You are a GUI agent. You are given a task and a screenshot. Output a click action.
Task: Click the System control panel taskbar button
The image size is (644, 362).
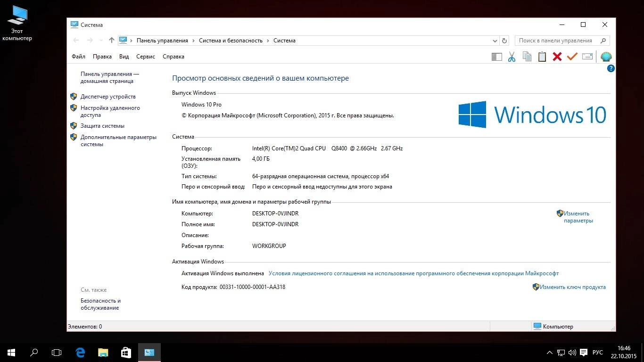[x=149, y=352]
